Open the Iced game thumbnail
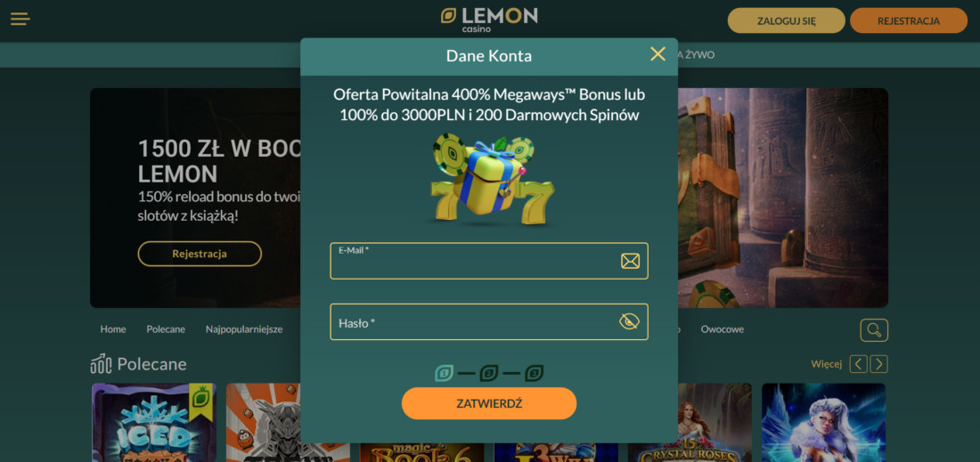The height and width of the screenshot is (462, 980). 154,422
